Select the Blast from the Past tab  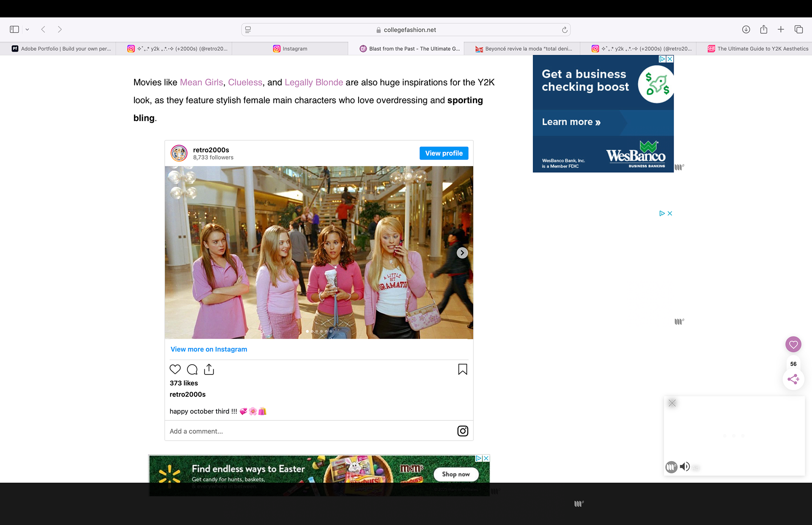pyautogui.click(x=406, y=49)
